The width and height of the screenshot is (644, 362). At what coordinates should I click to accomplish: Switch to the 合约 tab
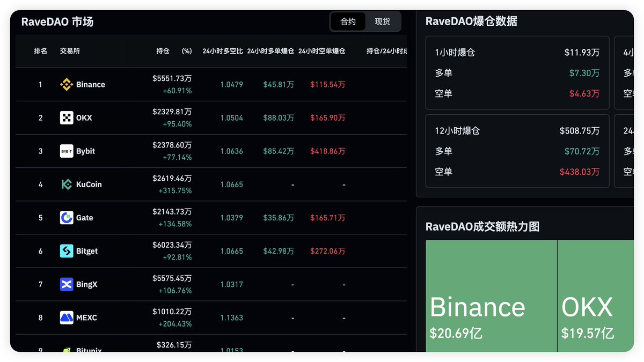348,21
